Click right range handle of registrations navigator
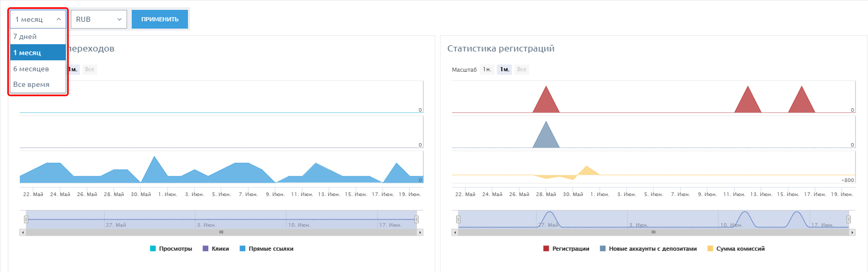 [849, 219]
